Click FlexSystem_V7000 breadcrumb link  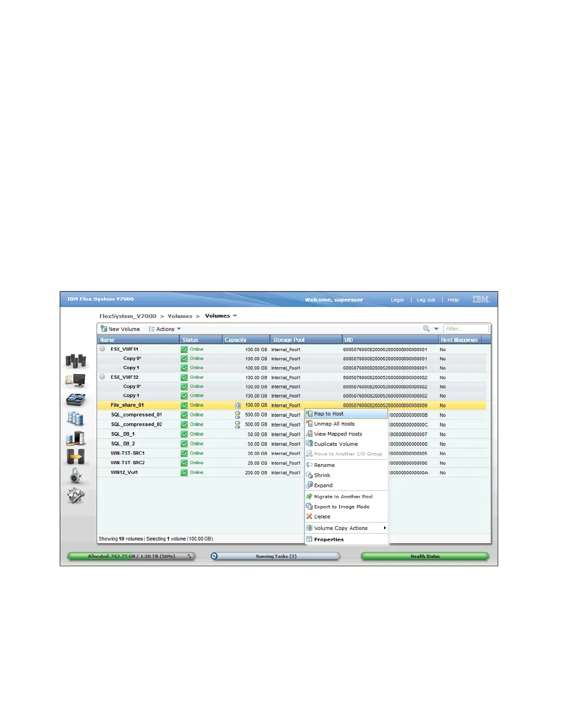[128, 316]
